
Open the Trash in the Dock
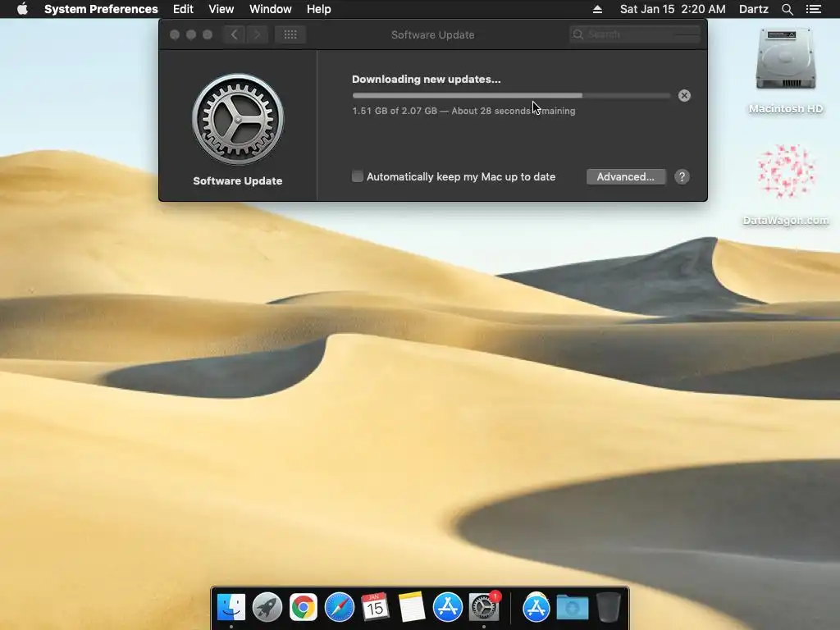click(609, 607)
